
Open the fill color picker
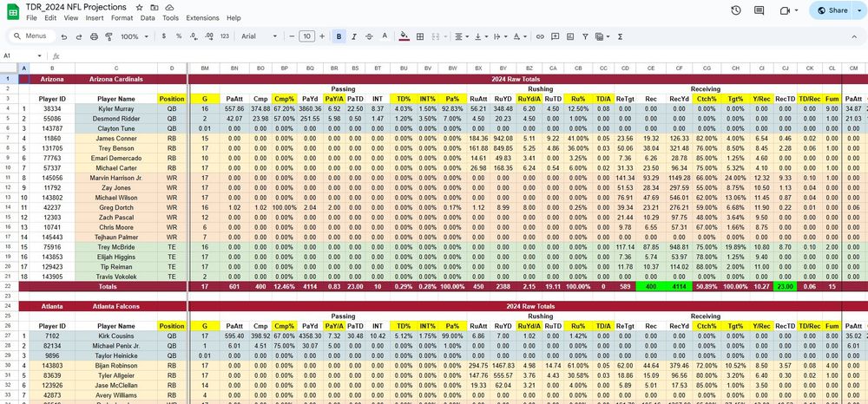[x=404, y=36]
